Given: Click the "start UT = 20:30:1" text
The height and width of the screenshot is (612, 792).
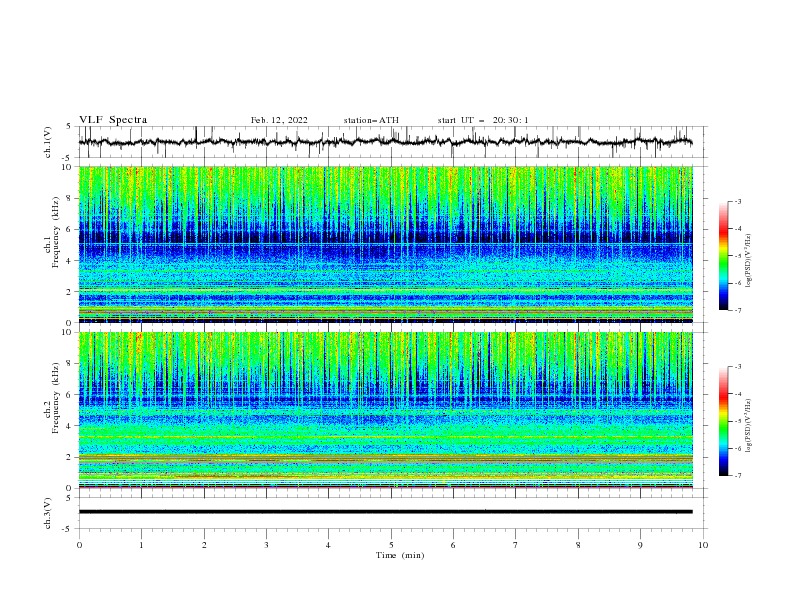Looking at the screenshot, I should coord(483,120).
